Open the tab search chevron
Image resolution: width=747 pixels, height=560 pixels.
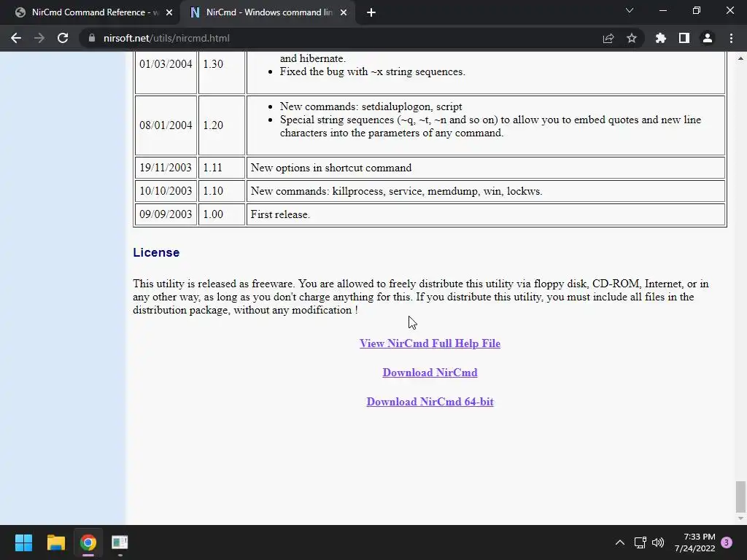pos(630,10)
